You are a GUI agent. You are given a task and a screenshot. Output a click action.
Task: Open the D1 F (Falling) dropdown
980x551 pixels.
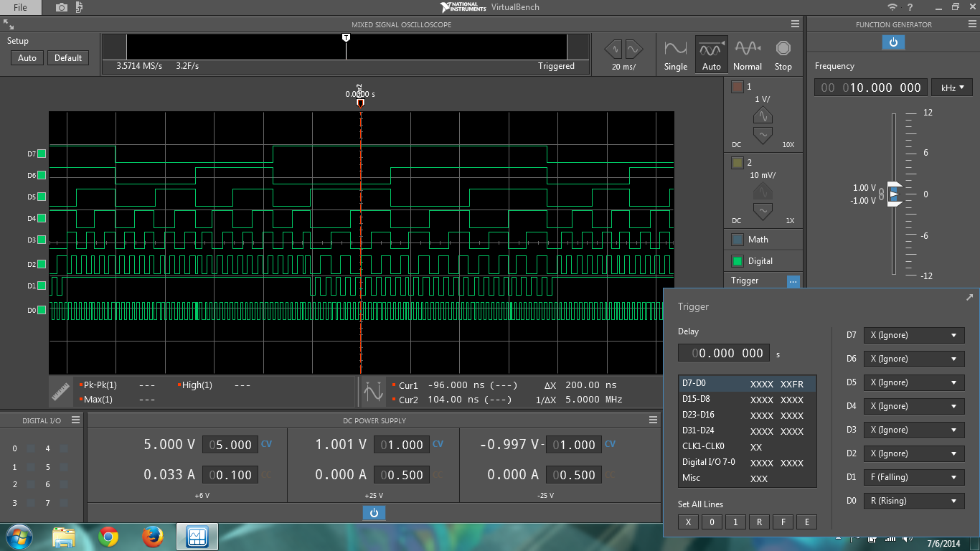tap(914, 477)
